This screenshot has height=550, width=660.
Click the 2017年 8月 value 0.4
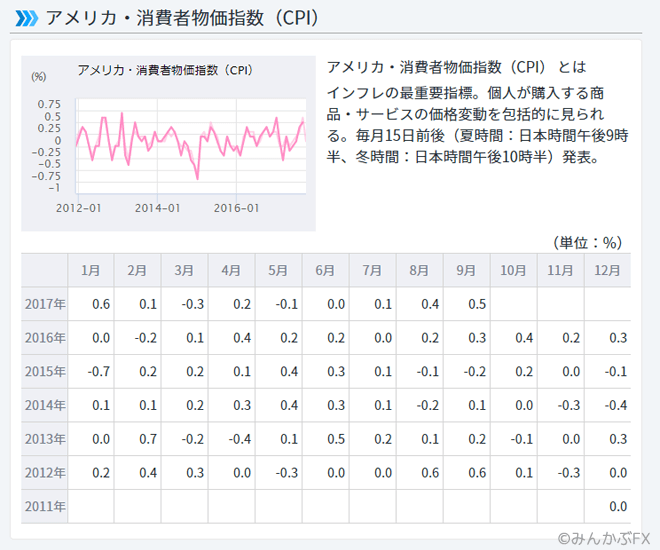coord(430,304)
